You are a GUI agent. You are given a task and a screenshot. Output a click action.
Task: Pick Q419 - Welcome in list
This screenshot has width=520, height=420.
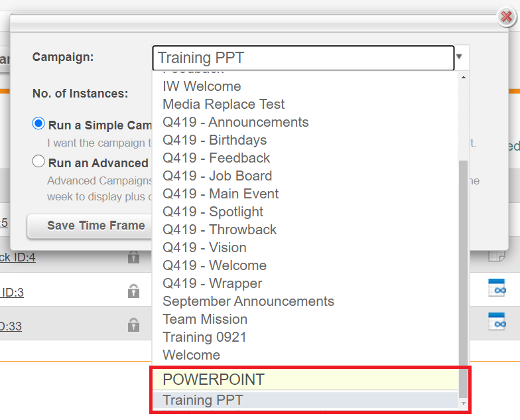215,265
